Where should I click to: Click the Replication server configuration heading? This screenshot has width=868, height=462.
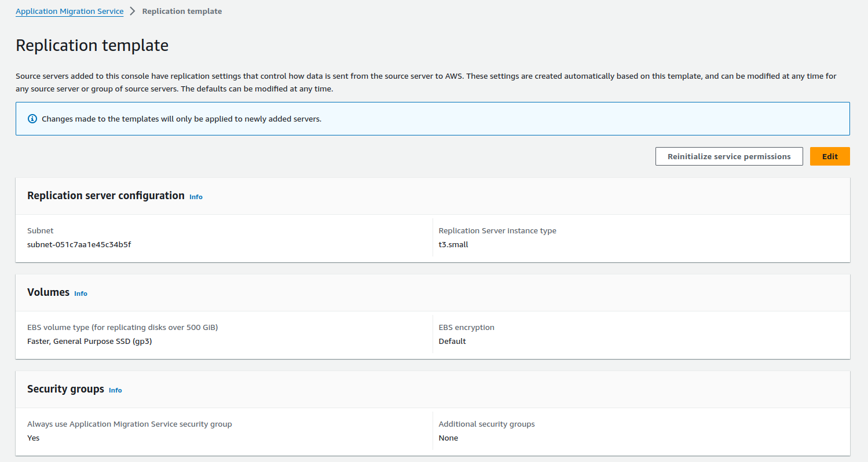(x=106, y=196)
